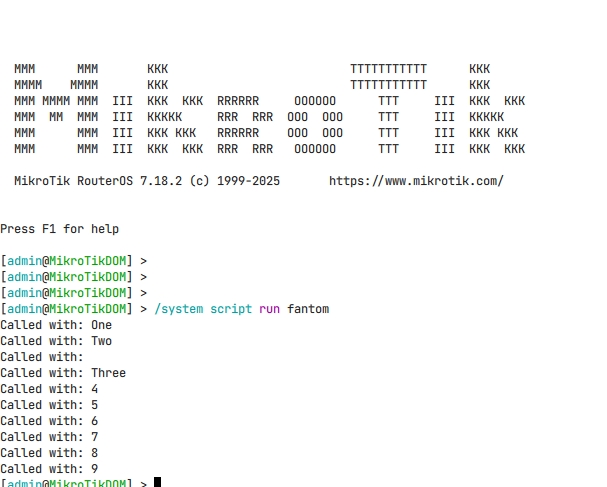This screenshot has height=487, width=607.
Task: Click the 'Called with: 9' output line
Action: pyautogui.click(x=49, y=469)
